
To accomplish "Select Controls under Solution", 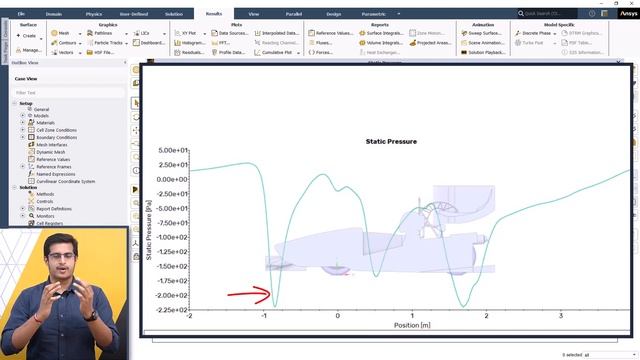I will tap(44, 201).
